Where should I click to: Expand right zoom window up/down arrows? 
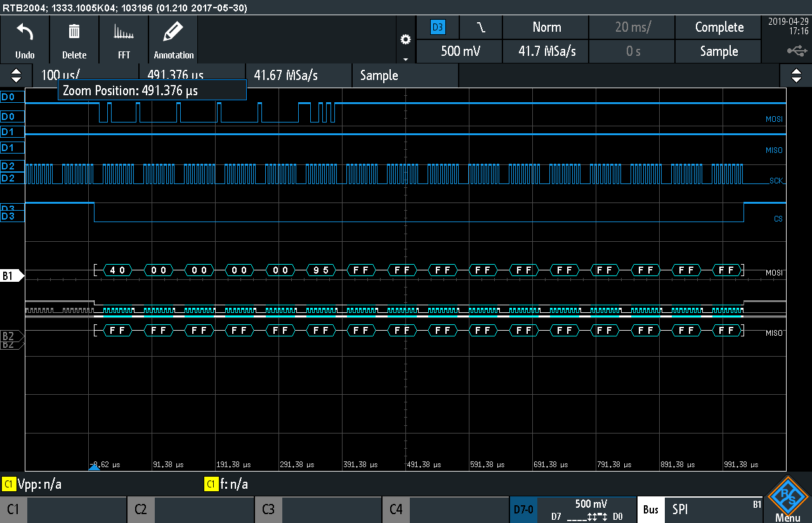tap(796, 76)
